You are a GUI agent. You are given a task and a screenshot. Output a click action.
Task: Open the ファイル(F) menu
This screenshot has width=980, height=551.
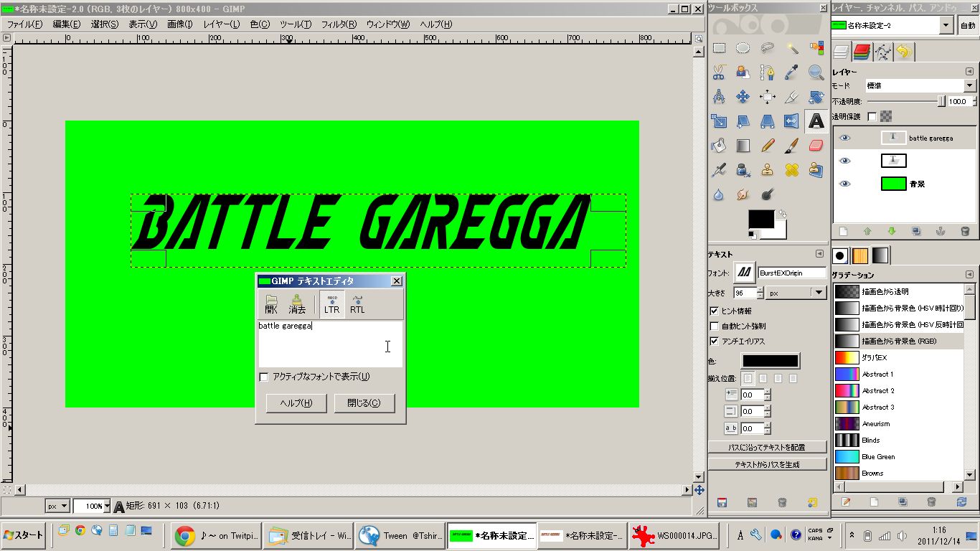[25, 24]
